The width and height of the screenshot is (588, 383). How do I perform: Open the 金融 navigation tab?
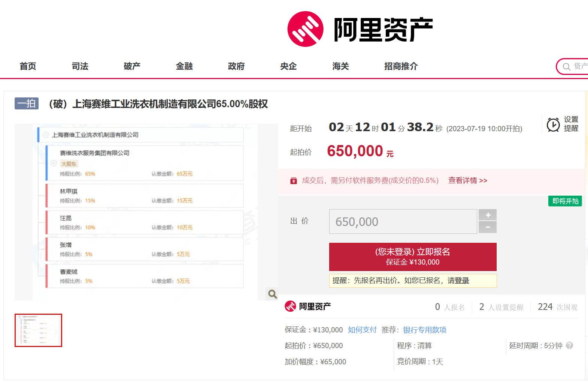click(x=184, y=66)
